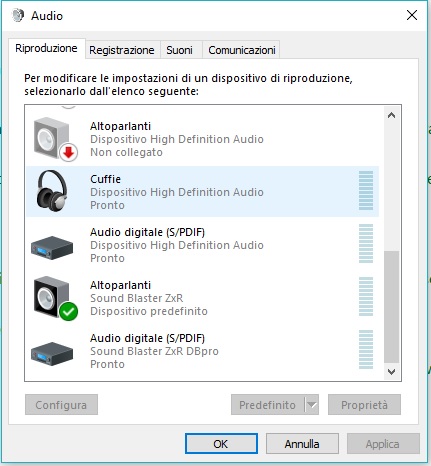
Task: Click the Annulla button
Action: (302, 444)
